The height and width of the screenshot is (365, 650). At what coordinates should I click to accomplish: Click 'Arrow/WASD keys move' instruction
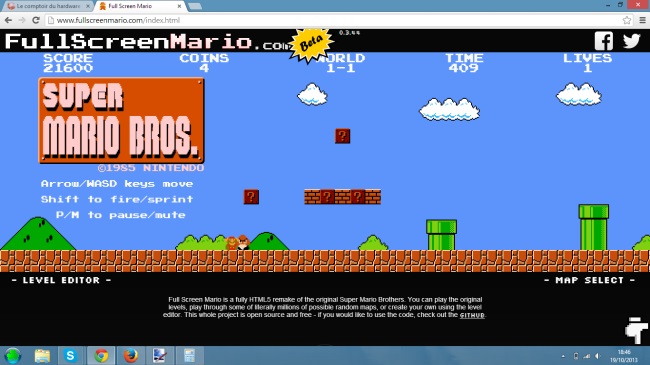[117, 184]
